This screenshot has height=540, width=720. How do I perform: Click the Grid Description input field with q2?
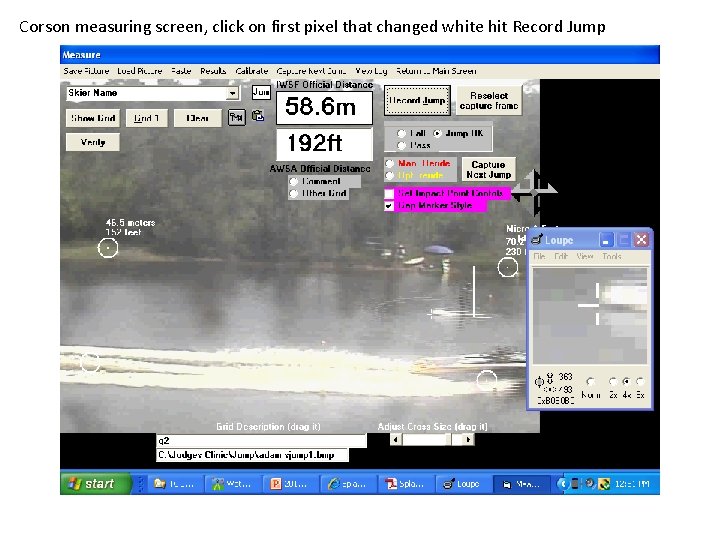coord(261,441)
